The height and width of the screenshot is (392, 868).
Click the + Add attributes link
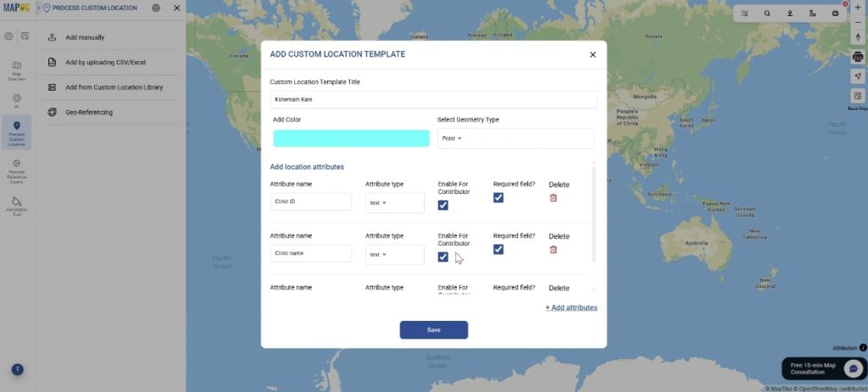pos(570,307)
